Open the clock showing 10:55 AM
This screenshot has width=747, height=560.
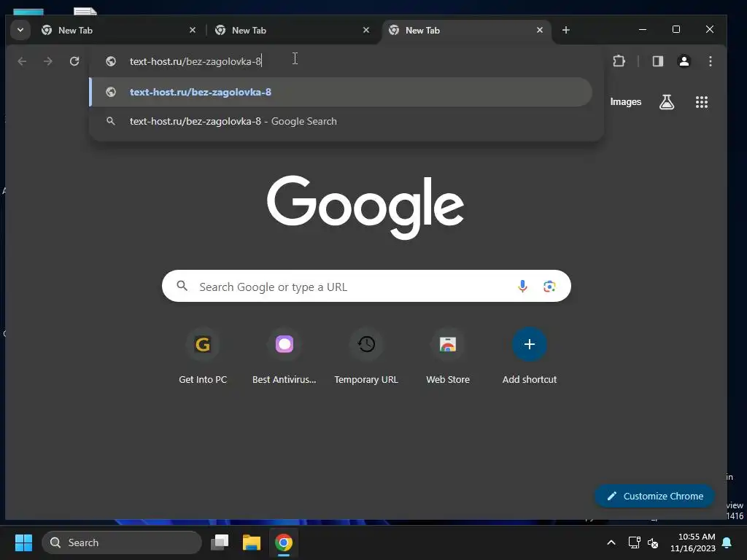point(693,542)
